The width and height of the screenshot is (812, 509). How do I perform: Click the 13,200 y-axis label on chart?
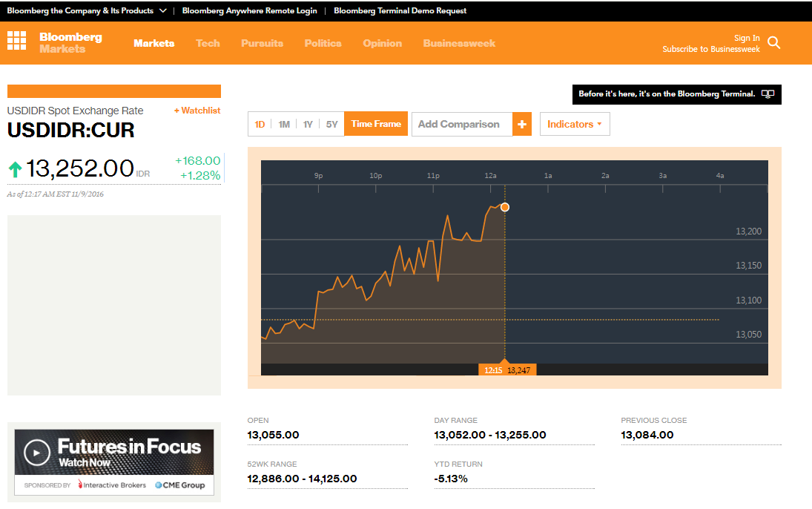coord(749,231)
